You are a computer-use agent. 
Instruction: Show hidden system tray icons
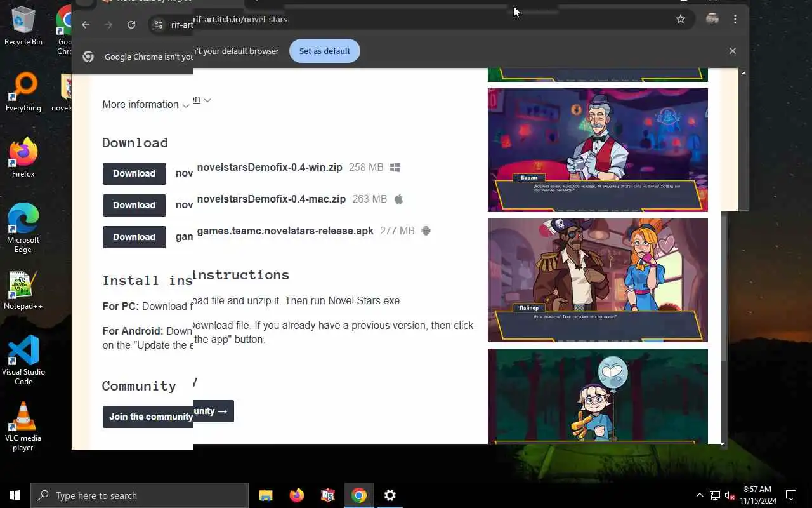(700, 495)
